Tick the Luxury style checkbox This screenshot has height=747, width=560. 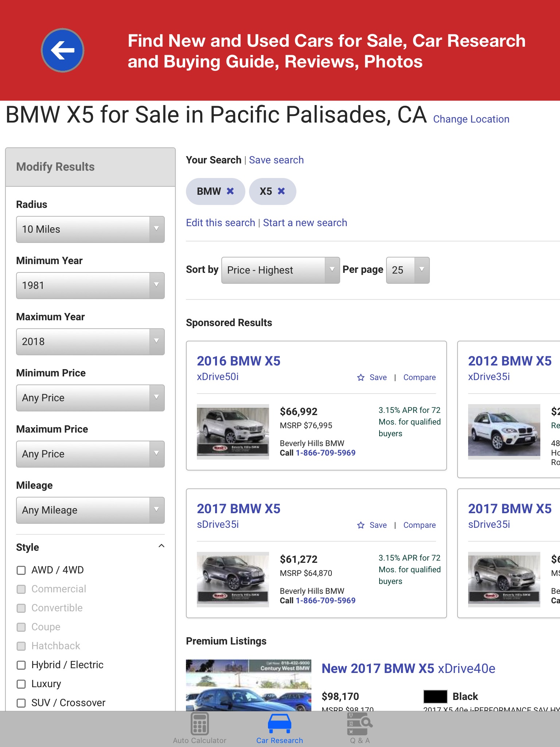[x=22, y=684]
